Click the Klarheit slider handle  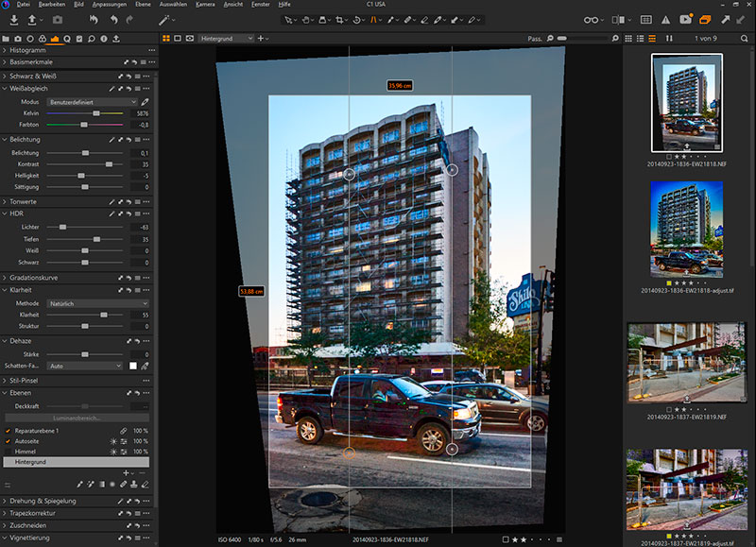click(x=104, y=315)
